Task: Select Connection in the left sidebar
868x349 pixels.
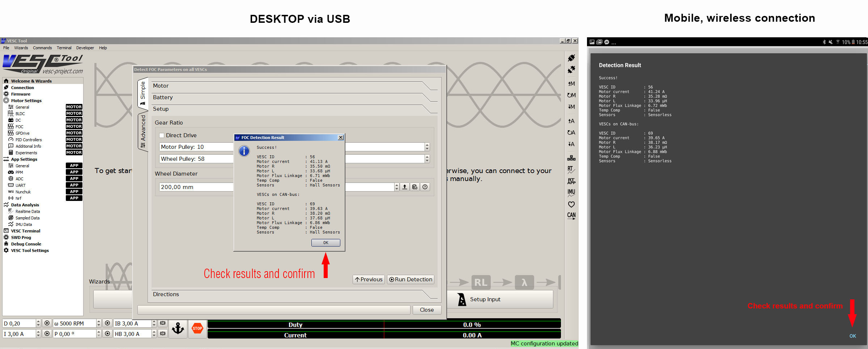Action: point(22,88)
